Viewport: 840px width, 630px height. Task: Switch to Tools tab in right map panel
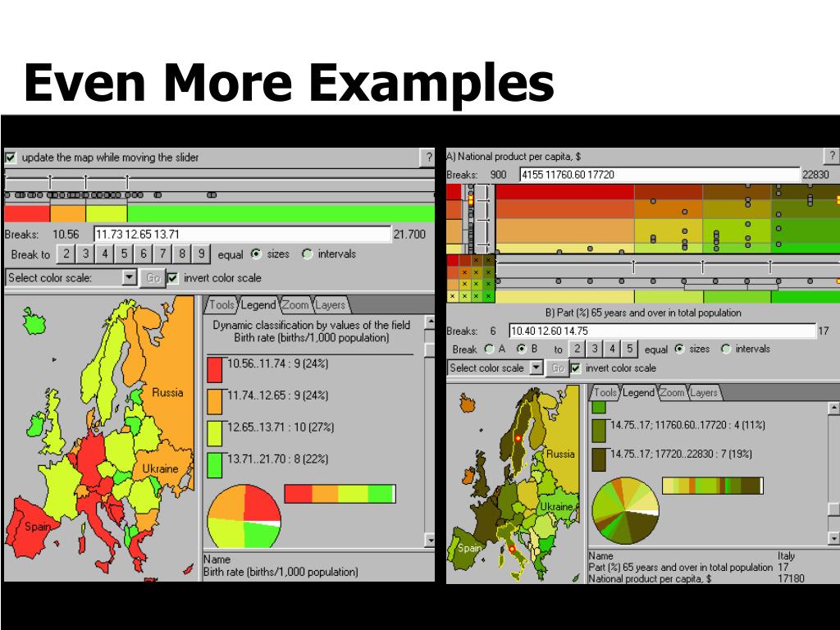click(x=605, y=393)
